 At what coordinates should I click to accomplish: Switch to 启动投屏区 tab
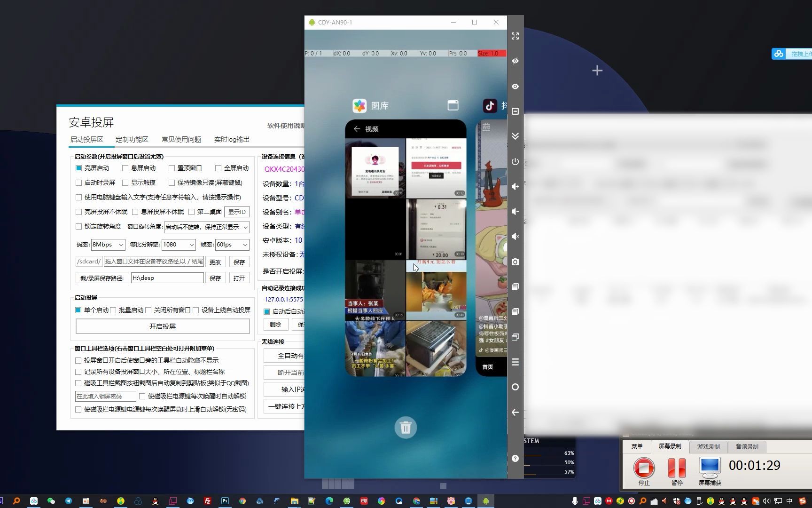pos(86,139)
